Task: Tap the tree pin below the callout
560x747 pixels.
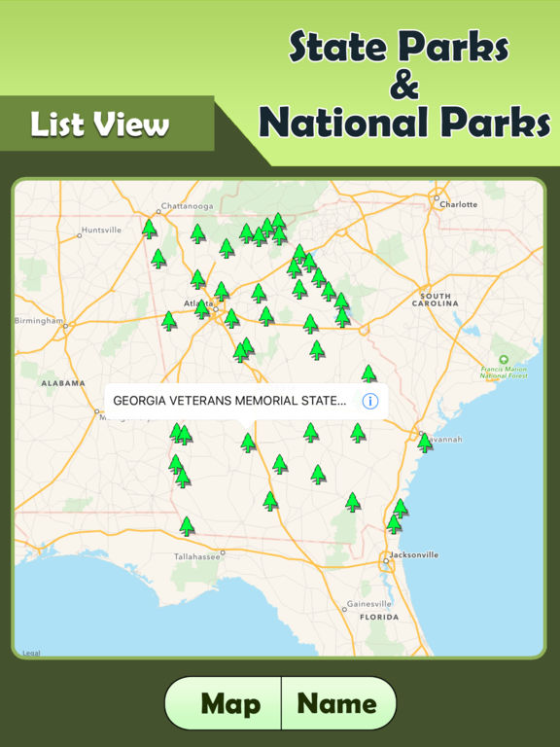Action: tap(248, 443)
